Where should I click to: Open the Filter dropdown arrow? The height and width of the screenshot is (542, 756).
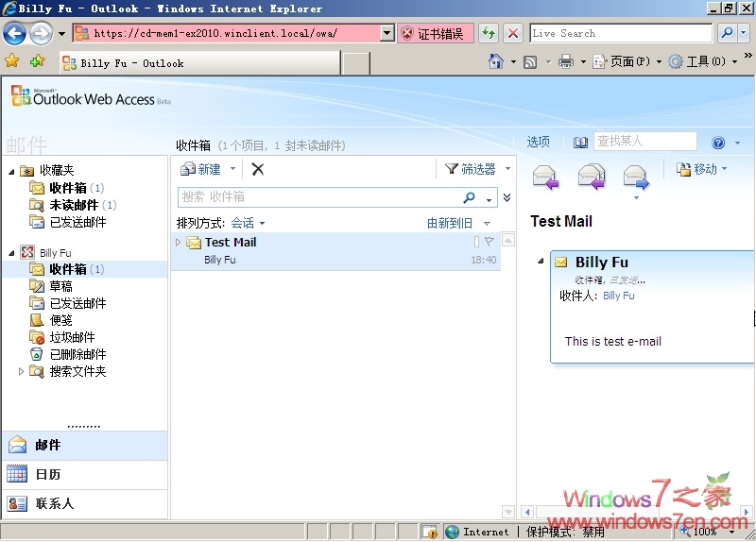pyautogui.click(x=507, y=169)
